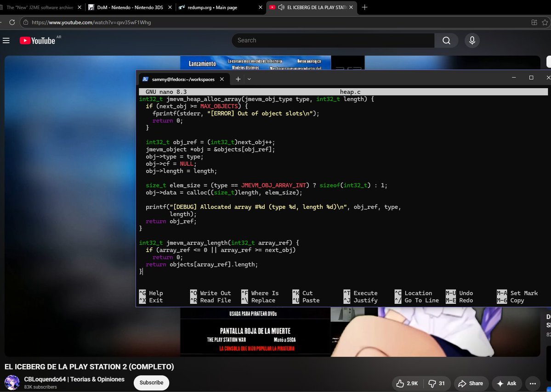Image resolution: width=551 pixels, height=392 pixels.
Task: Like the video with thumbs up 2.9K
Action: pyautogui.click(x=408, y=384)
